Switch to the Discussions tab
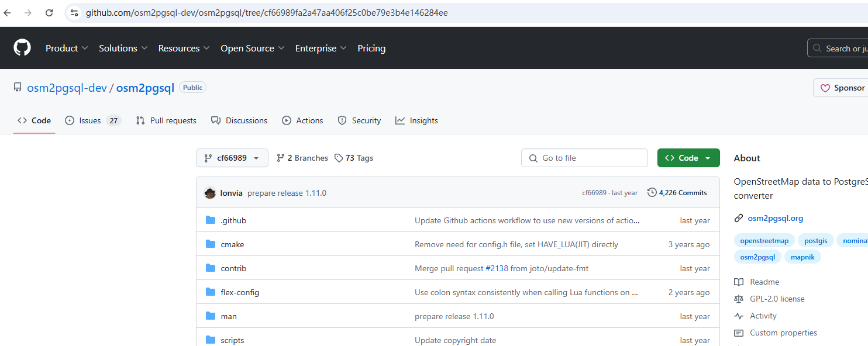Screen dimensions: 868x346 click(239, 120)
